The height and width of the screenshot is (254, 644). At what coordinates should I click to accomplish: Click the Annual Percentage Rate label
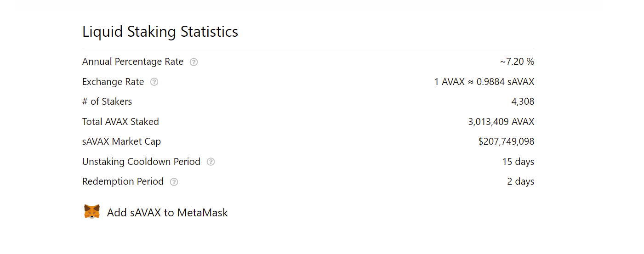pyautogui.click(x=133, y=62)
